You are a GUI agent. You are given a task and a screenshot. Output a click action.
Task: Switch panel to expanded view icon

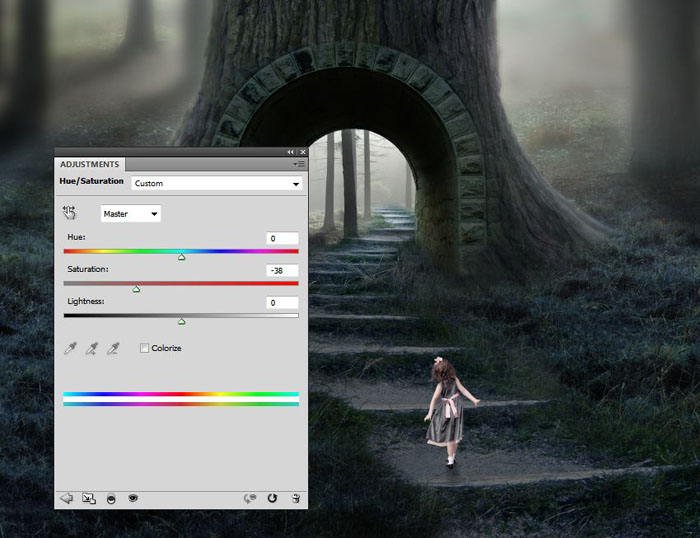(x=88, y=497)
